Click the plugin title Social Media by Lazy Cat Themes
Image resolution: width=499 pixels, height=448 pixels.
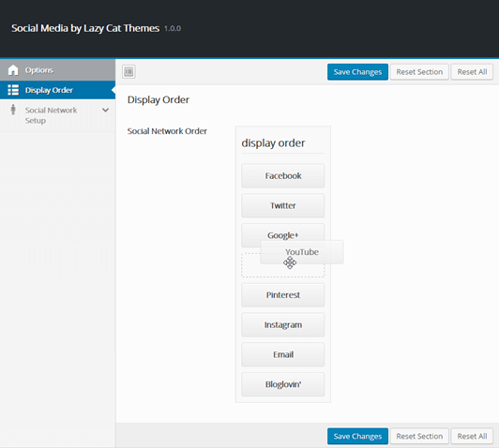point(85,28)
